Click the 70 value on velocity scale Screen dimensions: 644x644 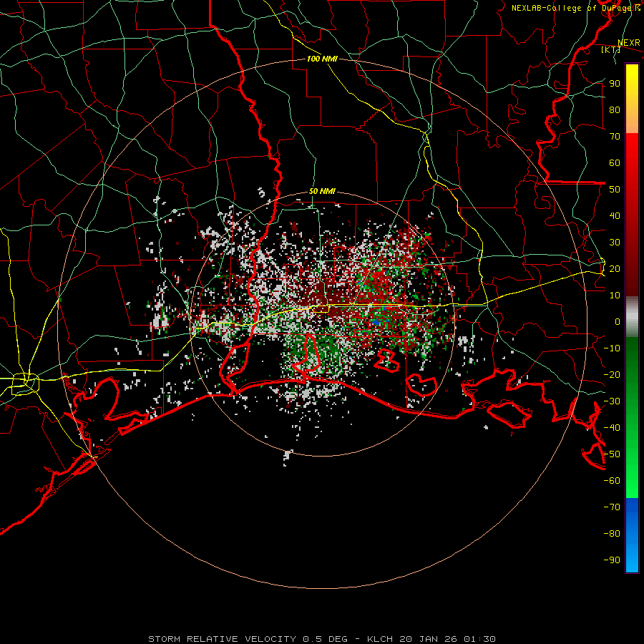point(615,137)
